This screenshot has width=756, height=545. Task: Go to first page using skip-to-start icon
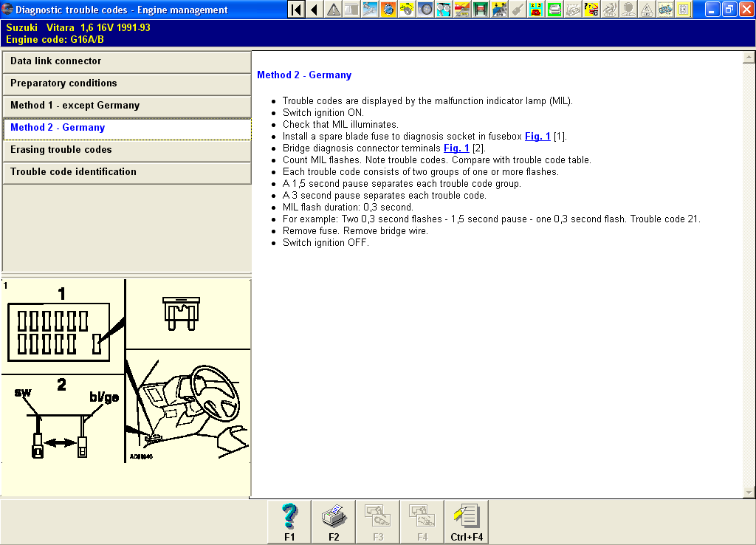pos(296,9)
